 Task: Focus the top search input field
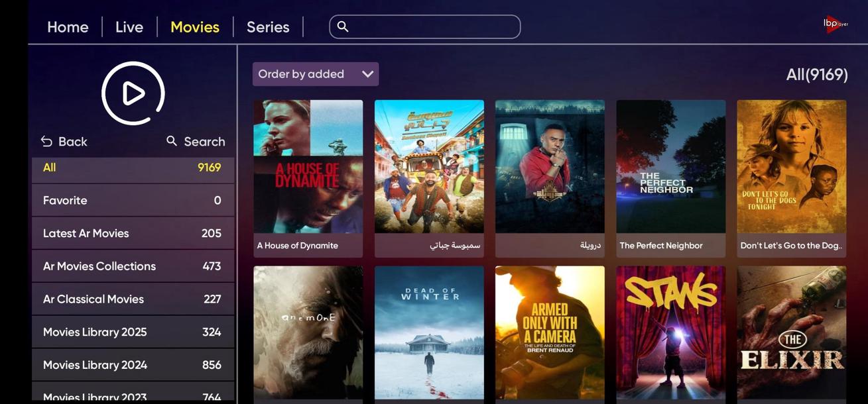[425, 26]
